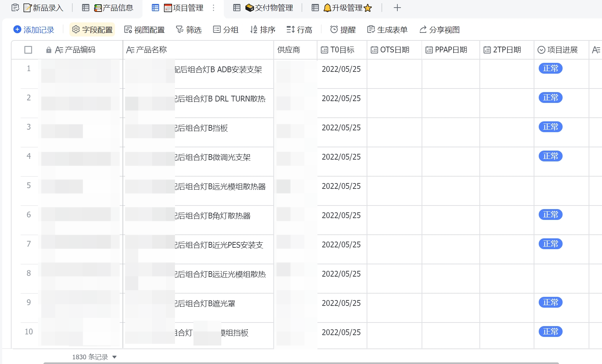Screen dimensions: 602x364
Task: Click 分享视图 share view
Action: point(439,30)
